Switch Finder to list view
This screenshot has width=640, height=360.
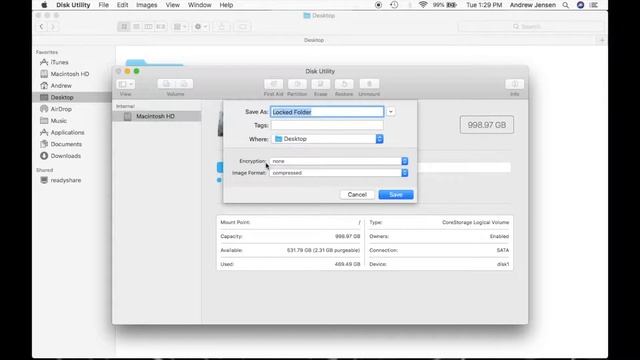pos(136,27)
